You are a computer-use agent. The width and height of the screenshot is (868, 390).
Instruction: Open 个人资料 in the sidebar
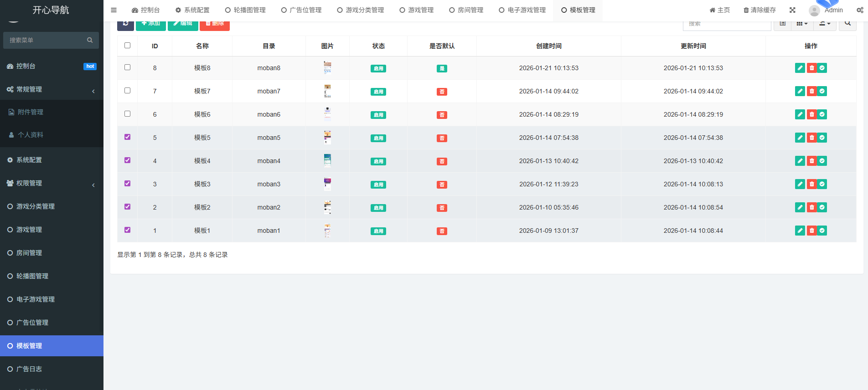[x=52, y=135]
